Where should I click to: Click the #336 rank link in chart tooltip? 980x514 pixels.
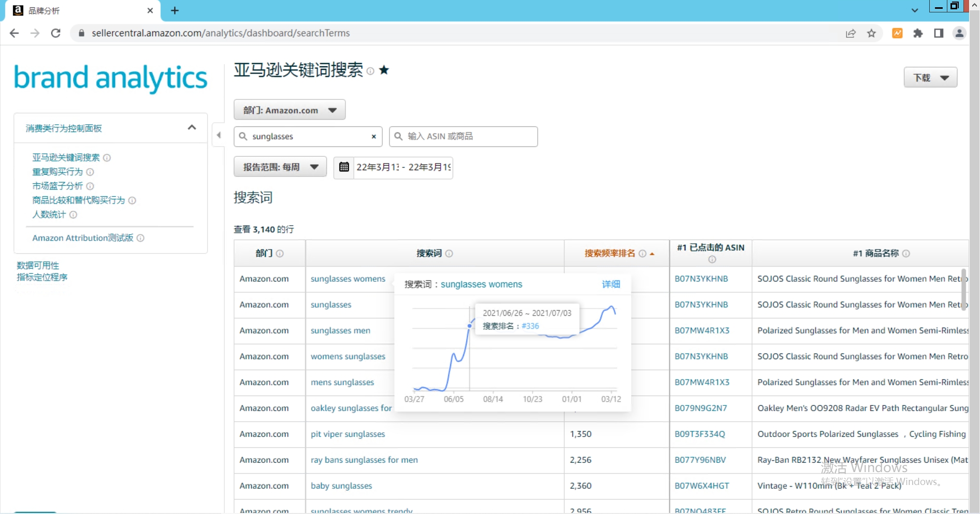[530, 326]
